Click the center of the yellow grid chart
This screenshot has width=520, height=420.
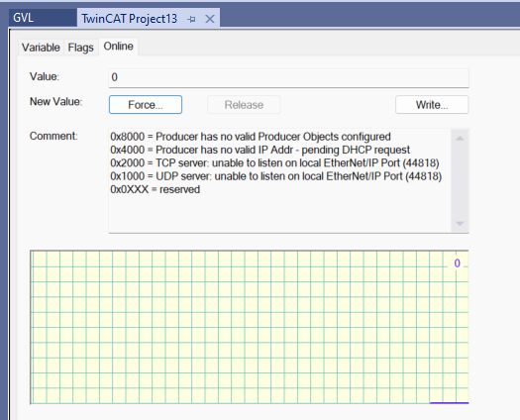point(250,327)
